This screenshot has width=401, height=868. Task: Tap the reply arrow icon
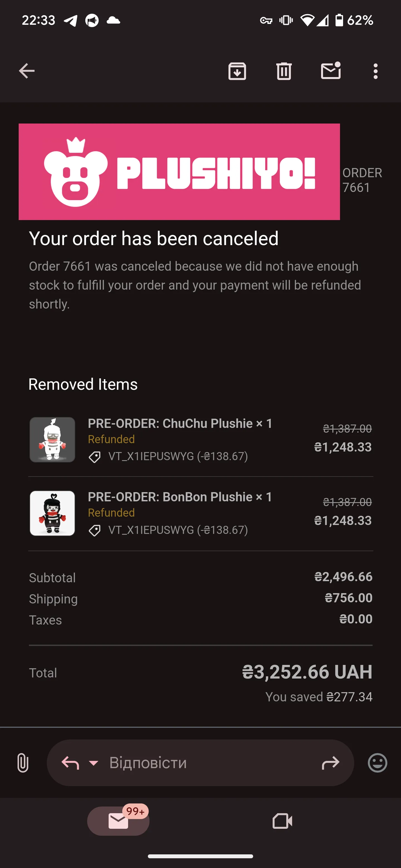[70, 763]
